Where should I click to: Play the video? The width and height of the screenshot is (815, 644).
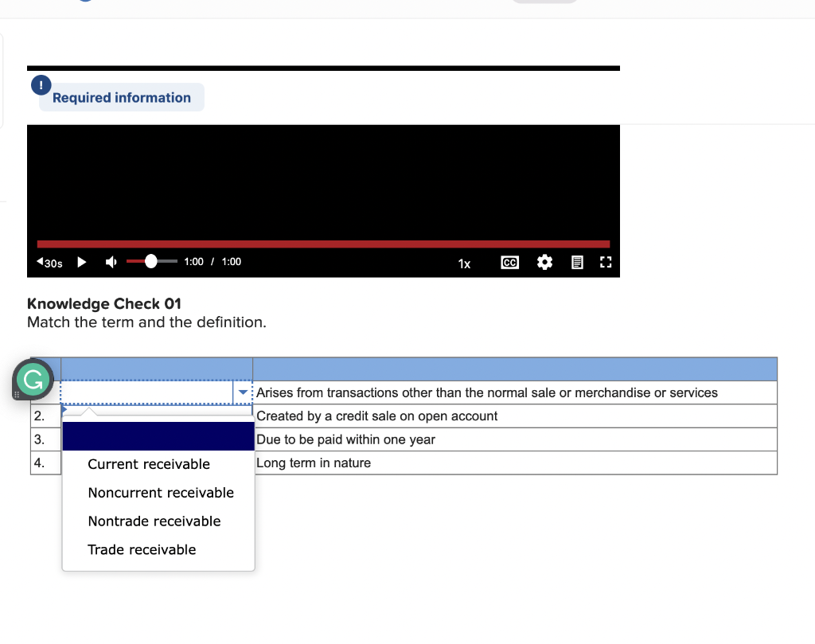pyautogui.click(x=82, y=262)
